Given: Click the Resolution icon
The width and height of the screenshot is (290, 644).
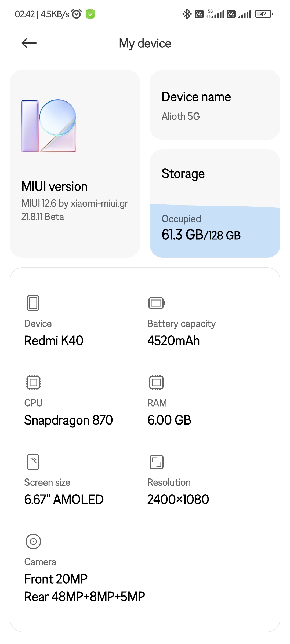Looking at the screenshot, I should pyautogui.click(x=156, y=462).
